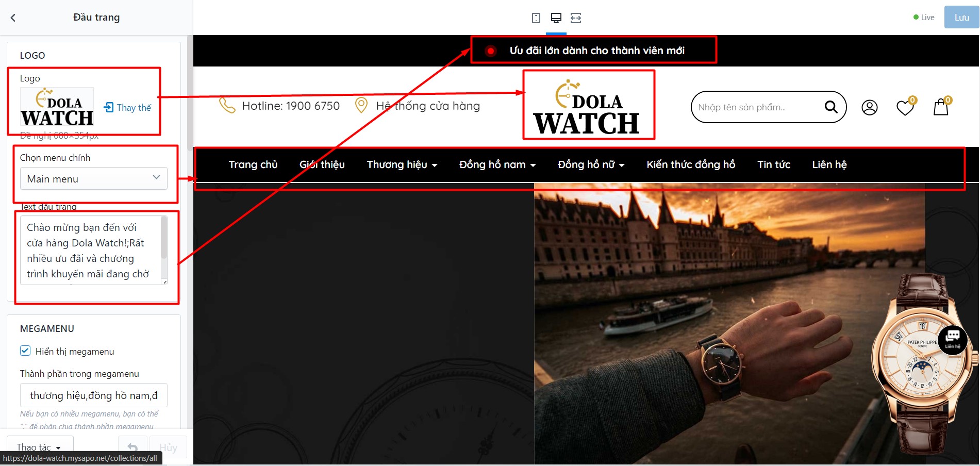This screenshot has width=980, height=466.
Task: Click the Dola Watch storefront logo
Action: [587, 107]
